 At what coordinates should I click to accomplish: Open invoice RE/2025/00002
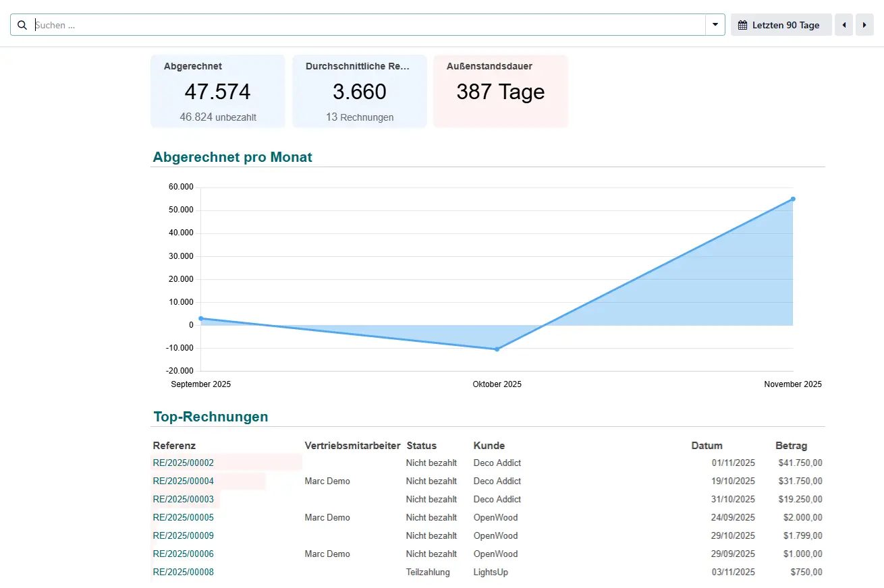pos(184,463)
